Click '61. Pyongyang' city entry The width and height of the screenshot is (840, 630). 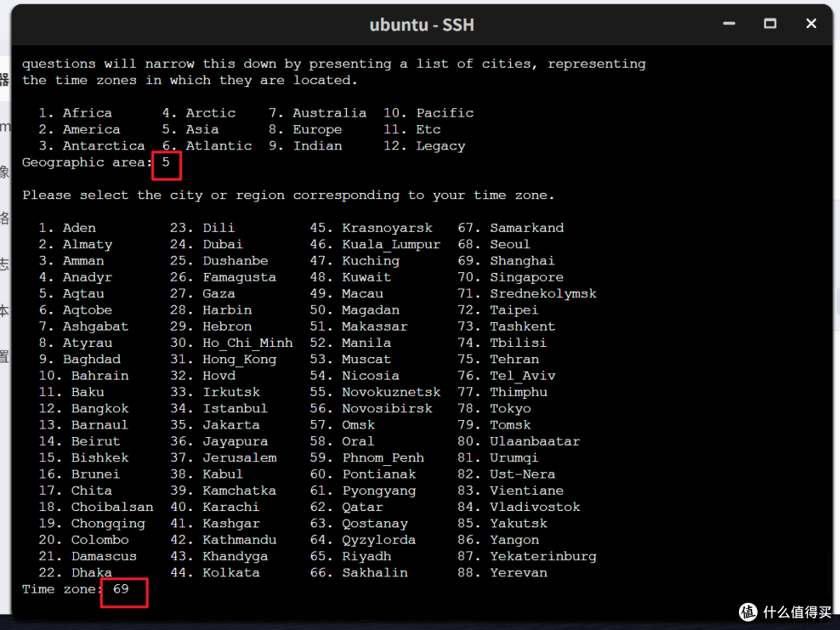(x=362, y=490)
